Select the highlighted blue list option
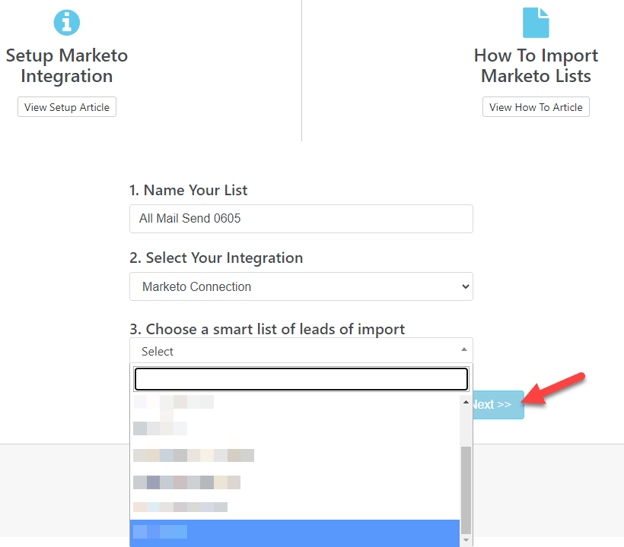 [x=295, y=533]
